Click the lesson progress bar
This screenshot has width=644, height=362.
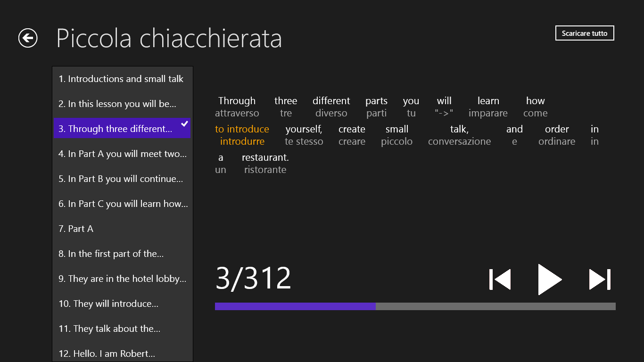click(415, 306)
